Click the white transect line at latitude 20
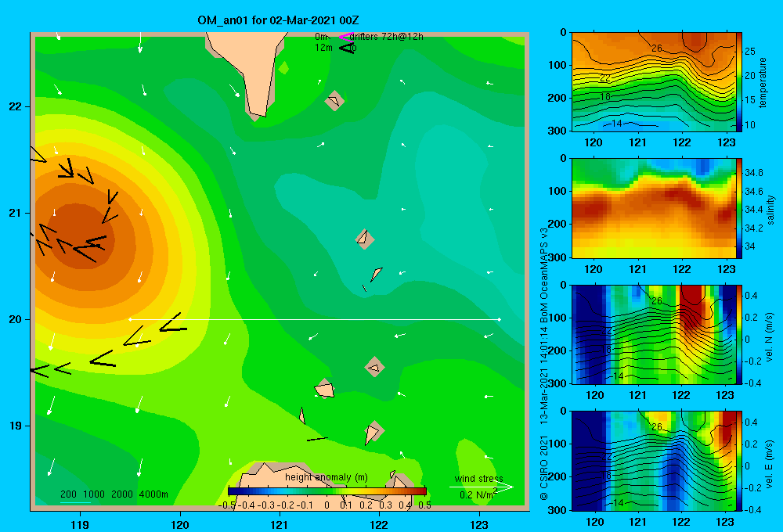This screenshot has width=783, height=532. pyautogui.click(x=315, y=319)
